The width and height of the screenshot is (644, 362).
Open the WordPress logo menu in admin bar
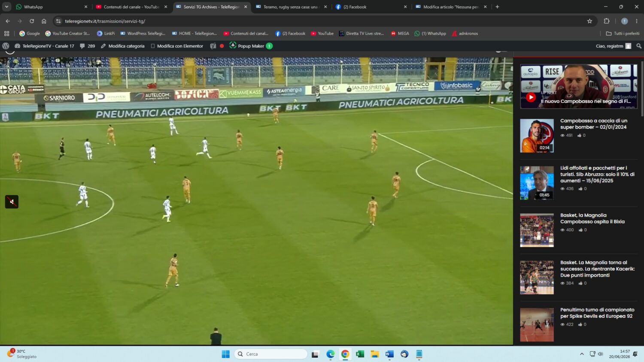coord(6,46)
